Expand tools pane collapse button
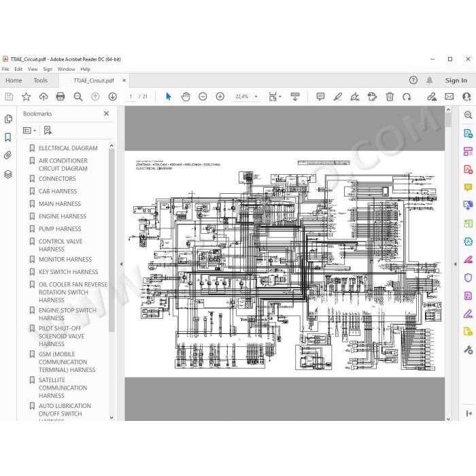The width and height of the screenshot is (476, 476). (469, 413)
